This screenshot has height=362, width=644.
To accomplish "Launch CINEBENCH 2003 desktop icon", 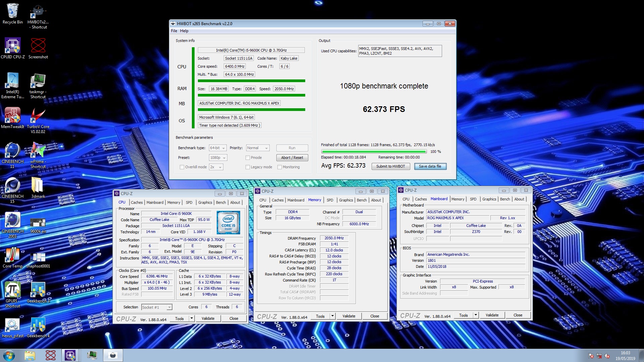I will click(x=12, y=225).
